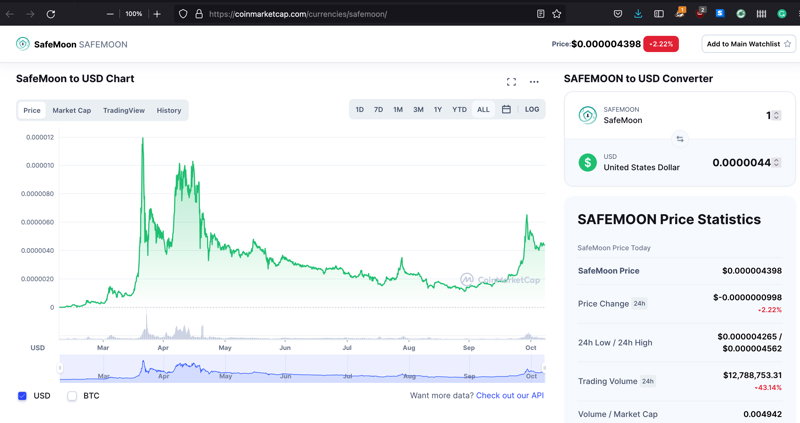Open browser downloads arrow icon
Screen dimensions: 800x423
click(x=638, y=14)
